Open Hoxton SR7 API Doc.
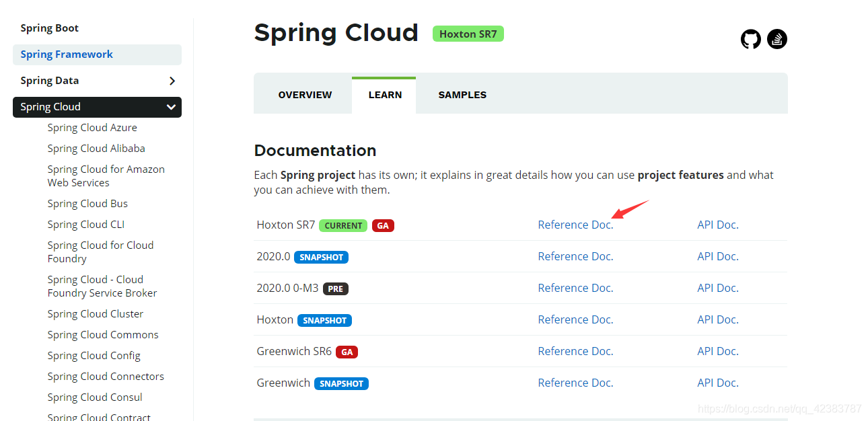The height and width of the screenshot is (421, 868). [x=718, y=225]
